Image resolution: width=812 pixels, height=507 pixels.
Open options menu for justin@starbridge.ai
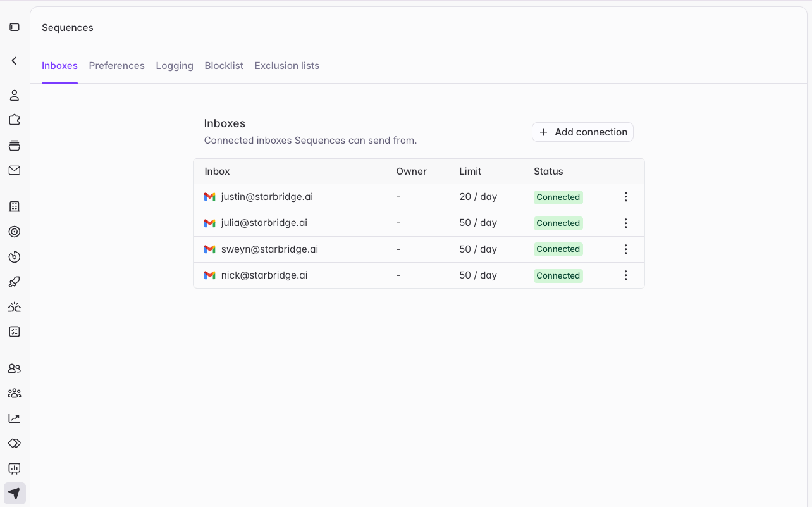pos(626,197)
